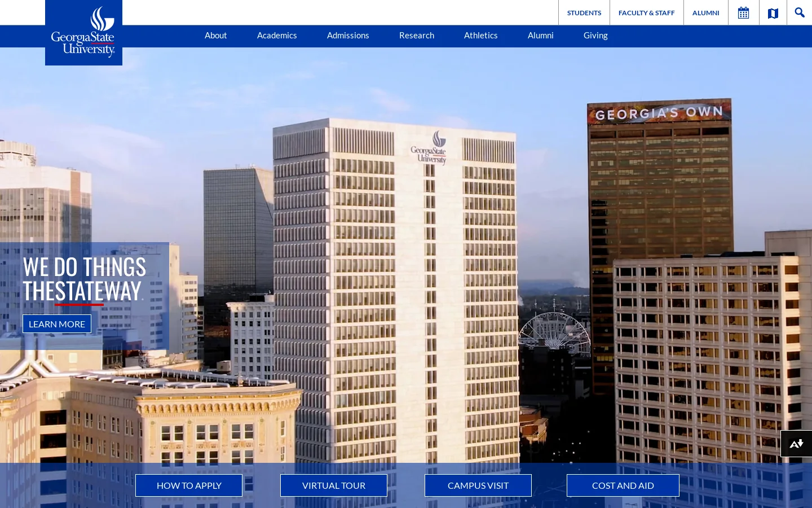Visit the Students link

point(584,12)
